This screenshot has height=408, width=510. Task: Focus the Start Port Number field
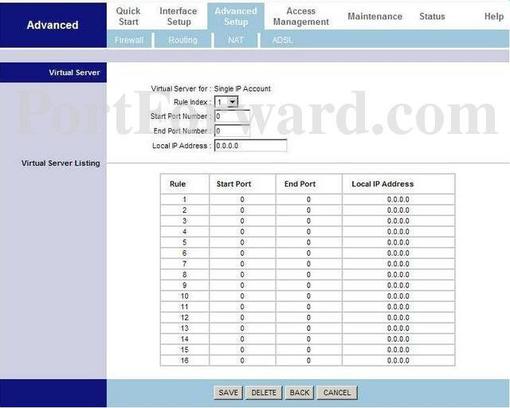point(232,116)
